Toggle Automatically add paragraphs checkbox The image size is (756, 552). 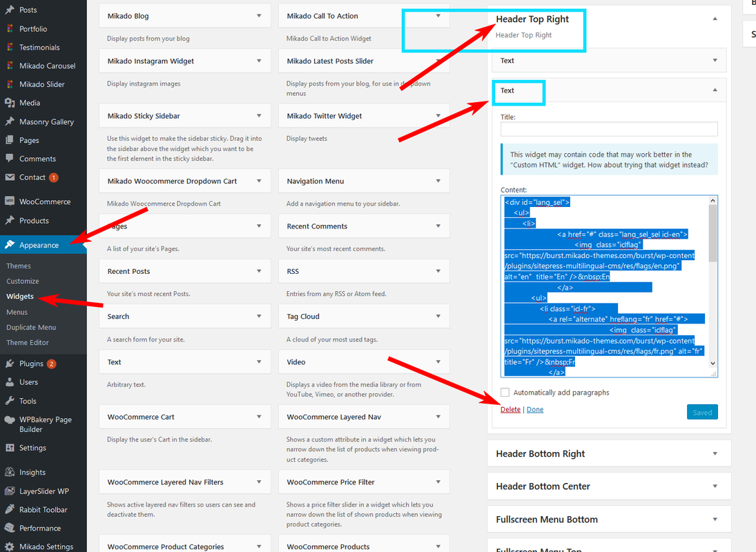(505, 392)
